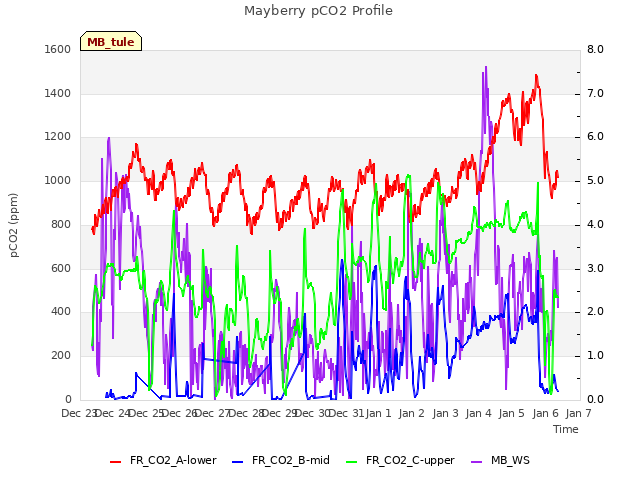The height and width of the screenshot is (480, 640).
Task: Click the 400 left axis value
Action: tap(61, 312)
